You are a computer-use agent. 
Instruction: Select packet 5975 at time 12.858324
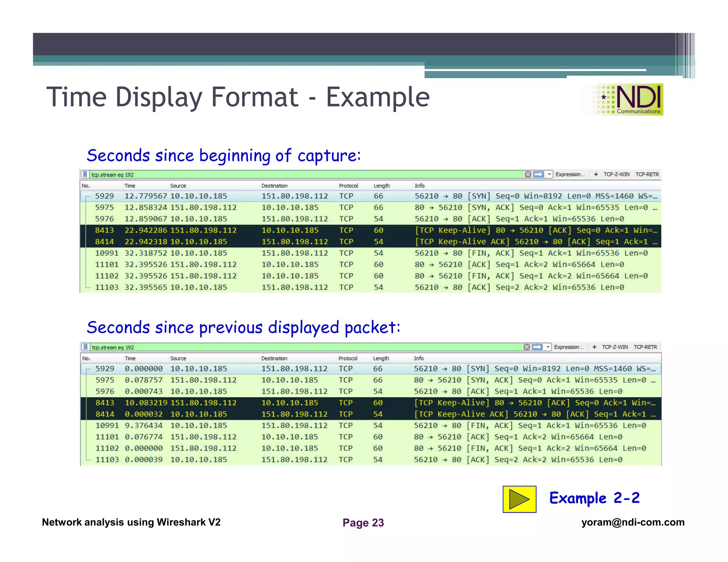370,207
